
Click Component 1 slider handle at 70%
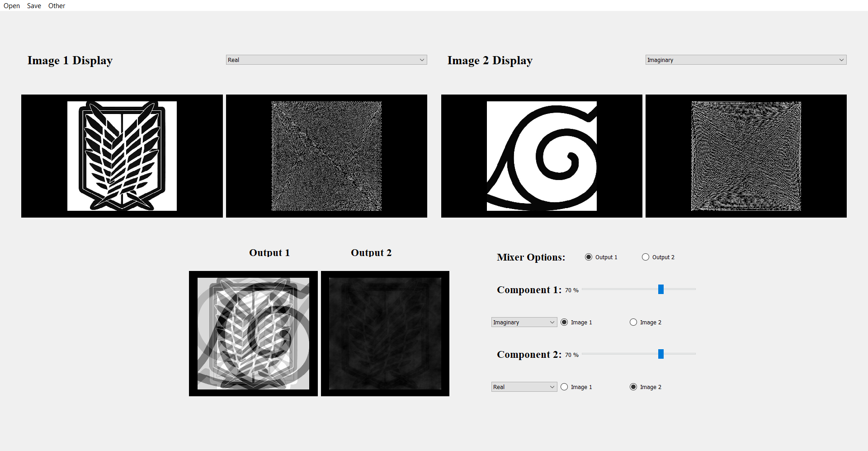[661, 289]
